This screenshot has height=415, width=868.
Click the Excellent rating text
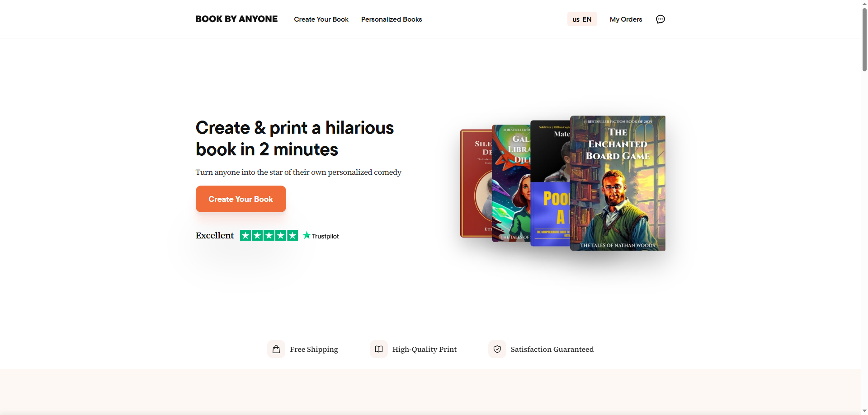pos(215,235)
